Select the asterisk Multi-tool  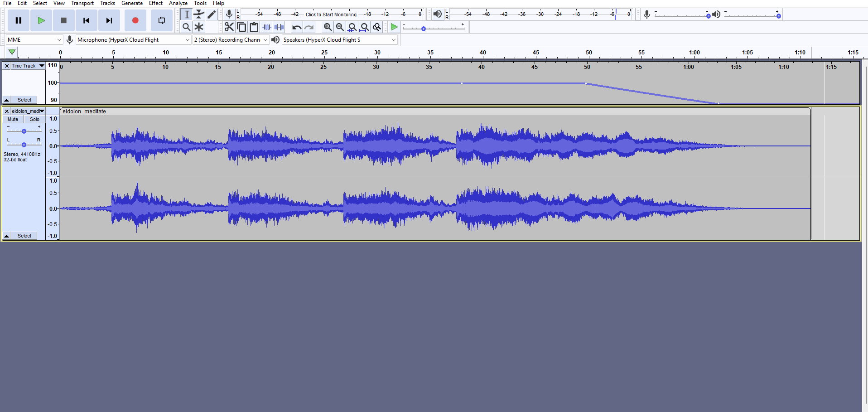point(199,27)
